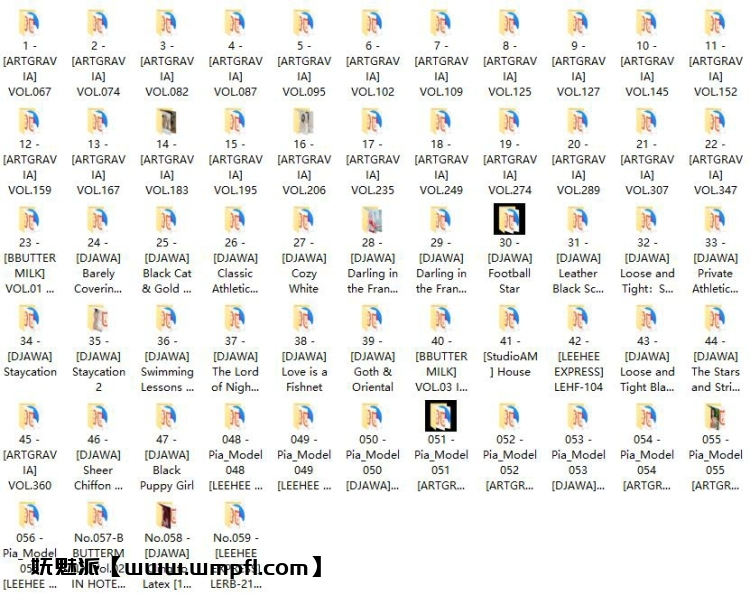Image resolution: width=750 pixels, height=605 pixels.
Task: Click label '3 - [ARTGRAVIA] VOL.082'
Action: click(x=167, y=68)
